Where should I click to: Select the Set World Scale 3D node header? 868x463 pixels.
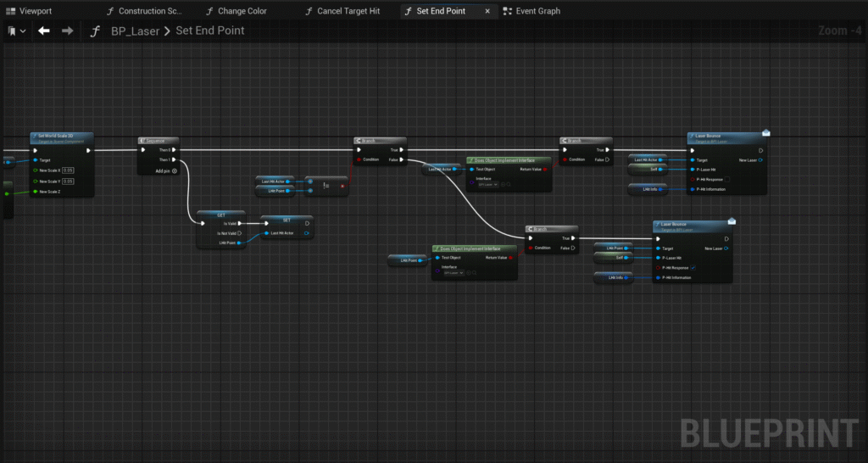[x=62, y=138]
